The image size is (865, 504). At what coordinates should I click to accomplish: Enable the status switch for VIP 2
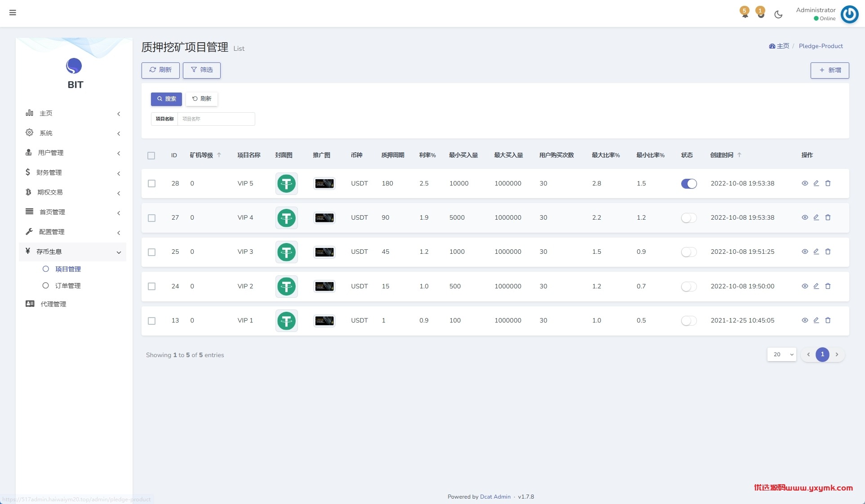689,287
